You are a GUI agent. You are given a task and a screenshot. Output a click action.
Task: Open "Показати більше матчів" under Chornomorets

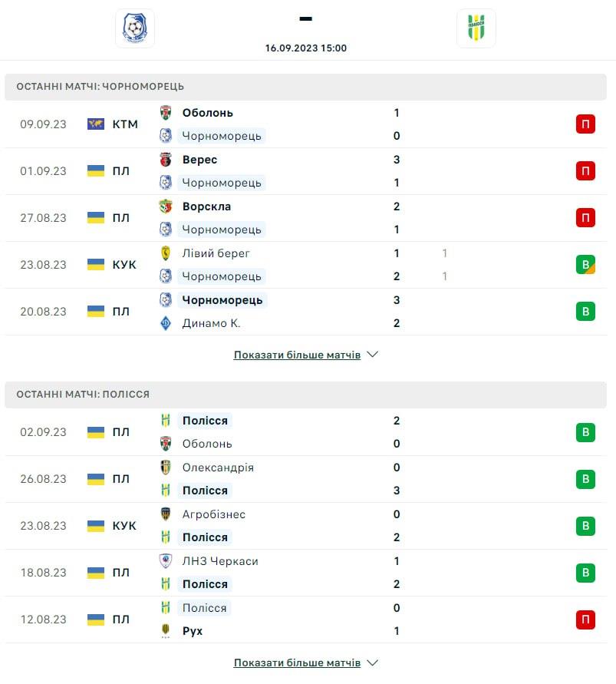[297, 355]
